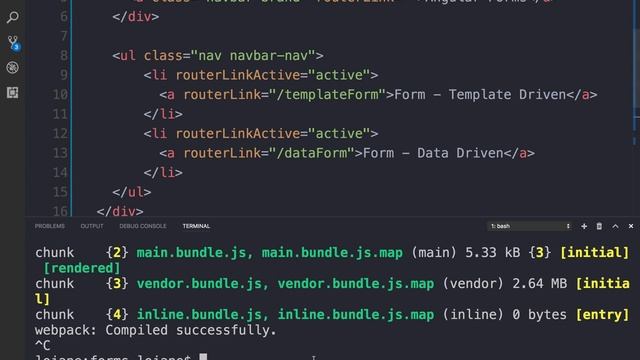Image resolution: width=640 pixels, height=360 pixels.
Task: Click the "2.64 MB" size value
Action: click(x=540, y=284)
